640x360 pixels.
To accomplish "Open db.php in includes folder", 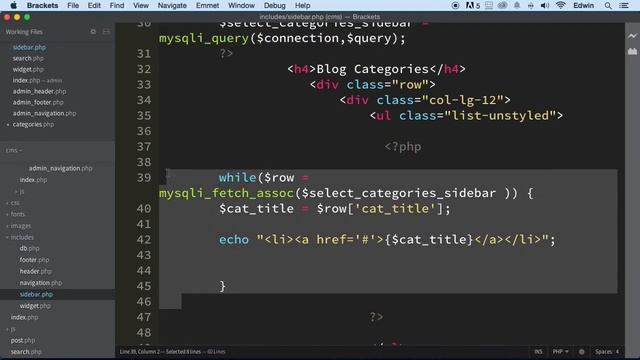I will (29, 248).
